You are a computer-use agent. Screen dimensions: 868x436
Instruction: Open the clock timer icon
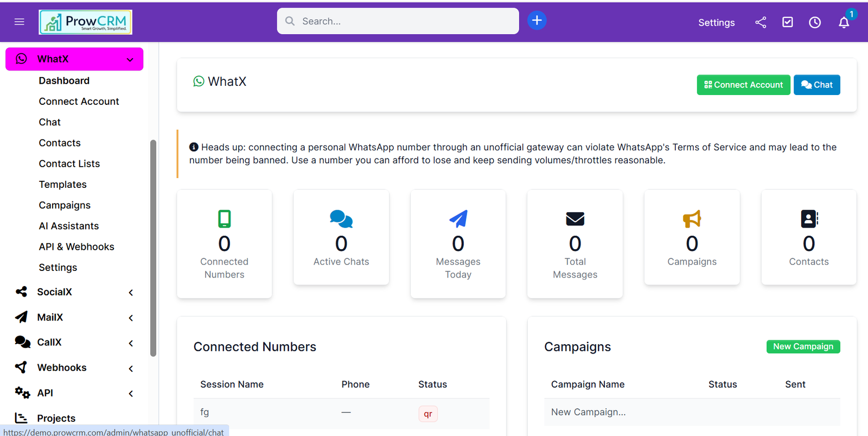(815, 22)
